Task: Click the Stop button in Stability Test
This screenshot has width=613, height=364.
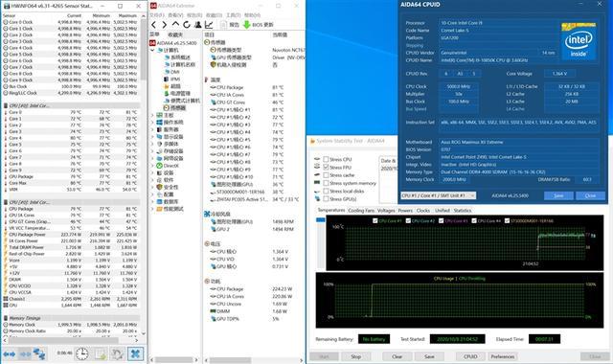Action: point(355,356)
